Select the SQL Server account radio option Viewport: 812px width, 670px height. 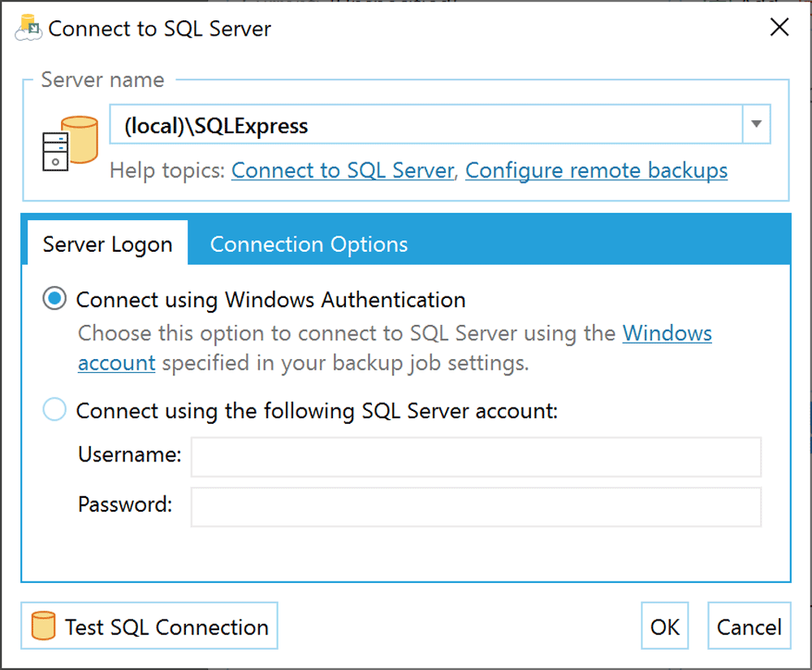[x=54, y=409]
